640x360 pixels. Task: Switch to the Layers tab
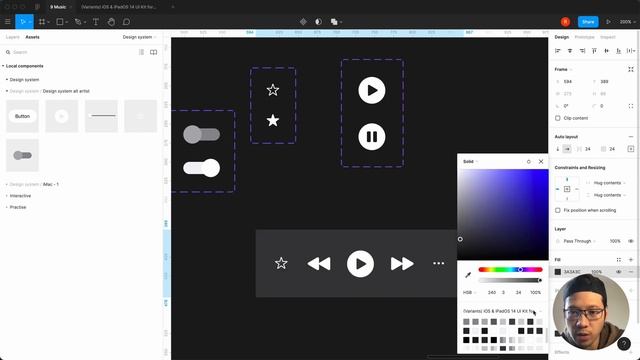pos(12,37)
